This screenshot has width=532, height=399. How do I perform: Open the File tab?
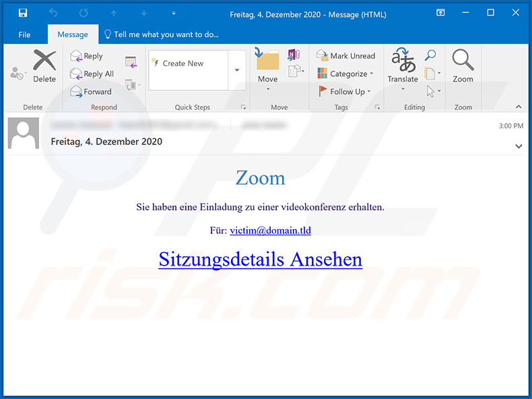coord(24,34)
